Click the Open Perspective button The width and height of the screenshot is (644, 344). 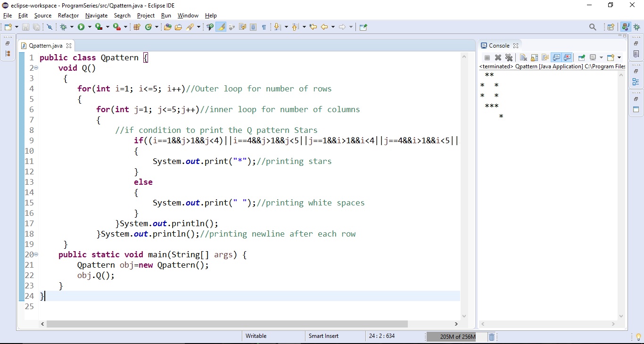[x=610, y=27]
